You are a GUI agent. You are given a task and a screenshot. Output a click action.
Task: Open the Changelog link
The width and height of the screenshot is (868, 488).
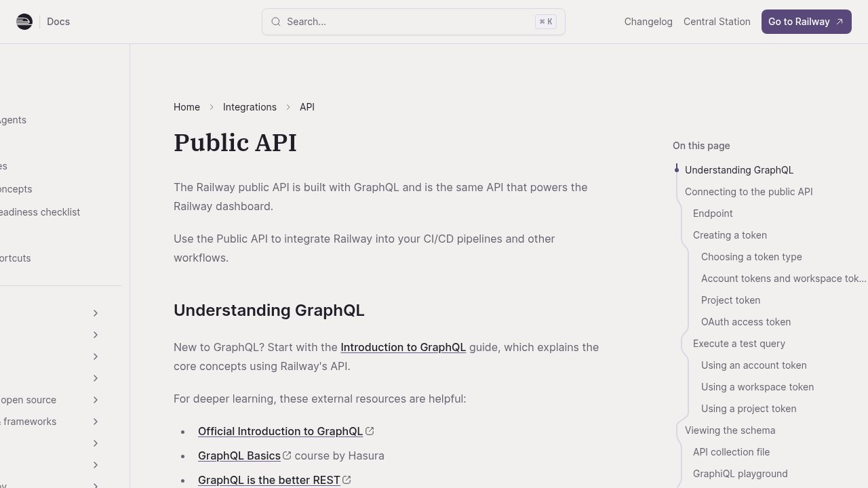click(x=648, y=22)
